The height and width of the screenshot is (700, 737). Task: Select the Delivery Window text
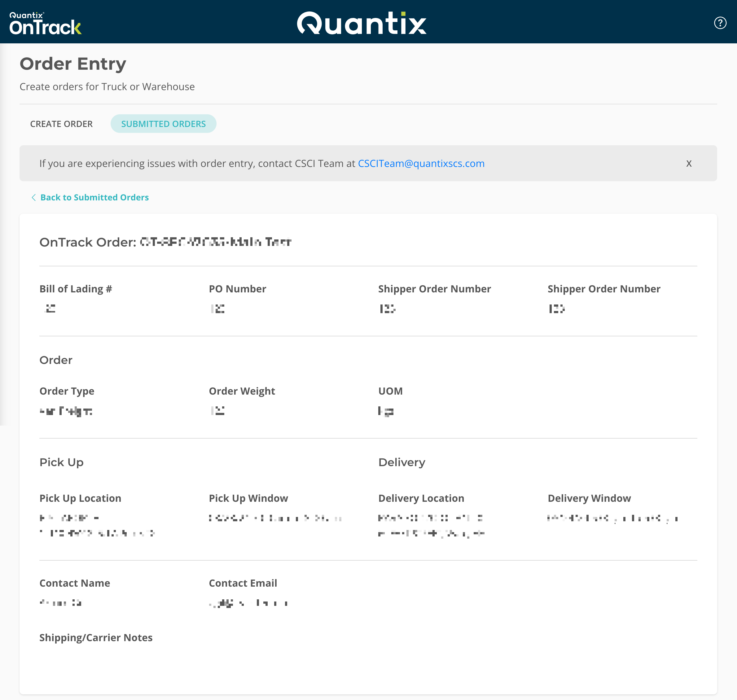(612, 518)
